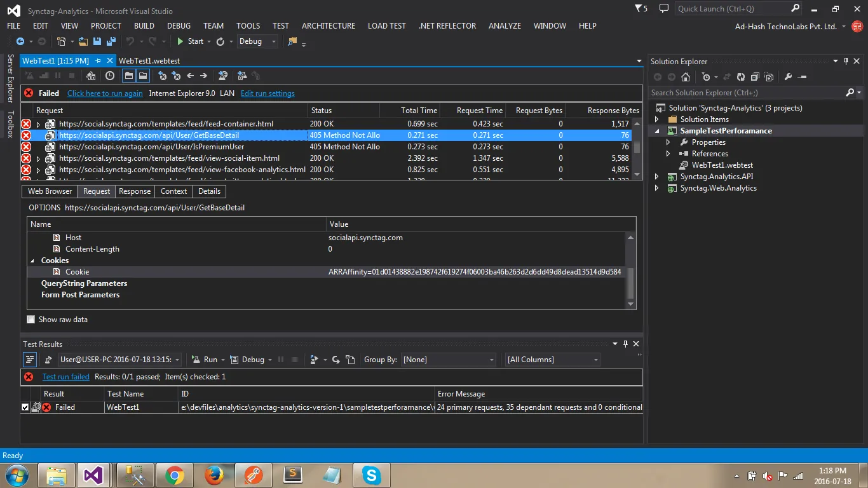This screenshot has width=868, height=488.
Task: Open the Debug configuration dropdown
Action: pos(257,41)
